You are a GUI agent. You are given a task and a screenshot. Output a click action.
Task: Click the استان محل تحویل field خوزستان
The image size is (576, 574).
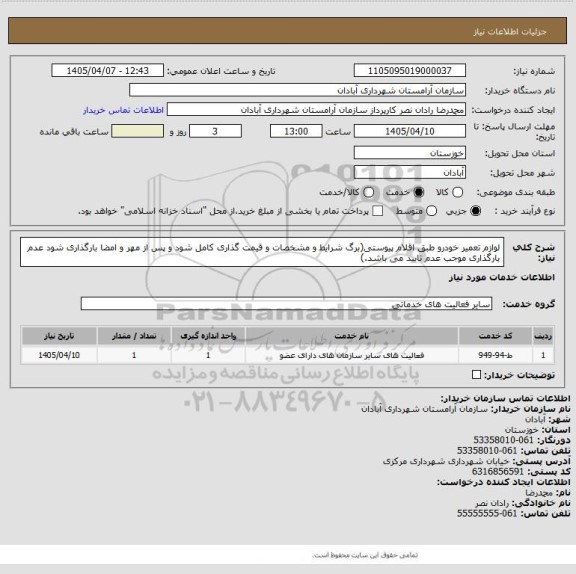pos(410,153)
